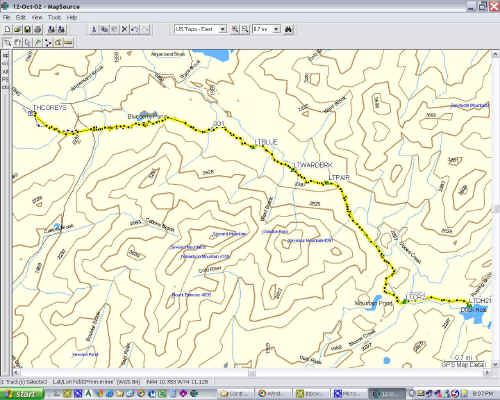The height and width of the screenshot is (400, 500).
Task: Click the Open from GPS device icon
Action: tap(51, 29)
